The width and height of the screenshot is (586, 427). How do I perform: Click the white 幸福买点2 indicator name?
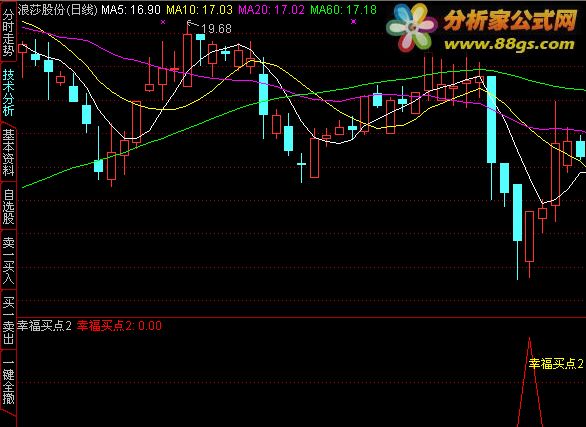coord(44,326)
